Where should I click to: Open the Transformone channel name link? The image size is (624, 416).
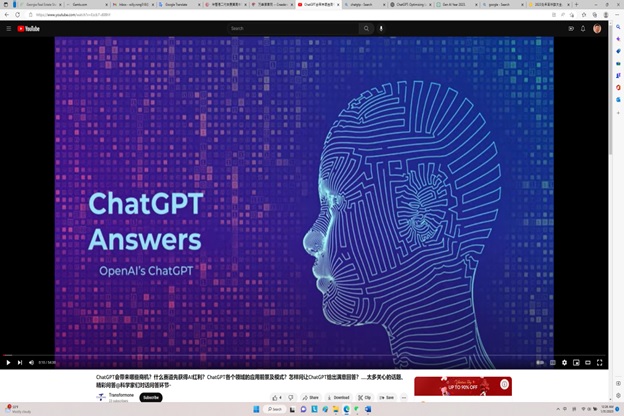click(121, 395)
